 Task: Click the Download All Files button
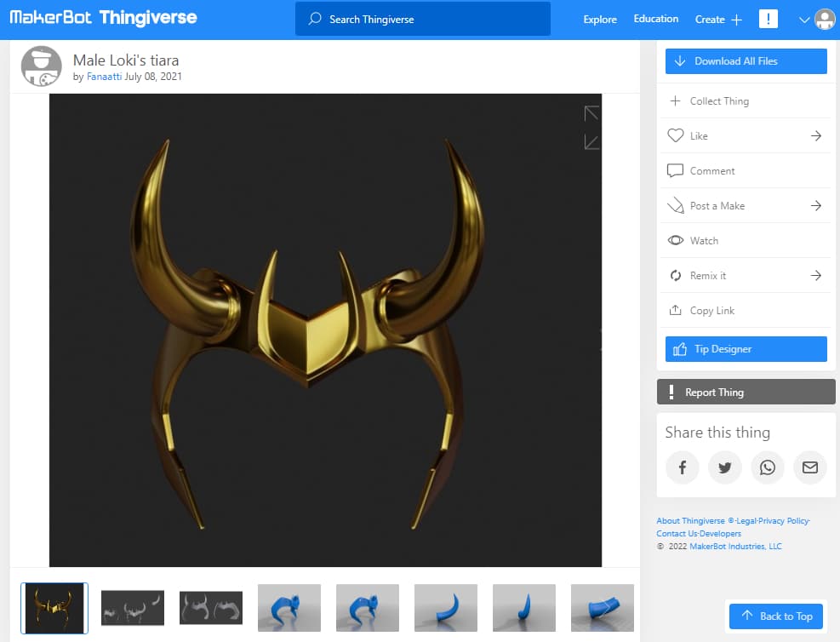click(x=746, y=61)
